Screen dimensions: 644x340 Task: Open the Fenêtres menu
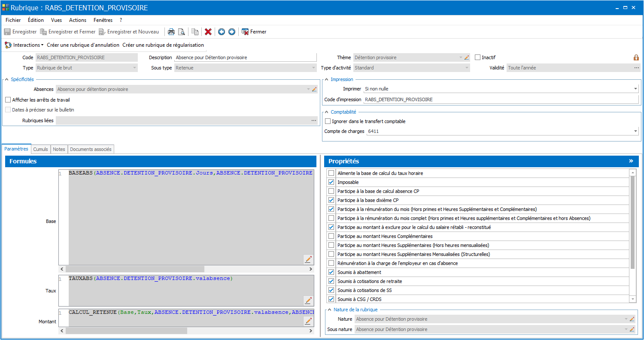coord(103,20)
